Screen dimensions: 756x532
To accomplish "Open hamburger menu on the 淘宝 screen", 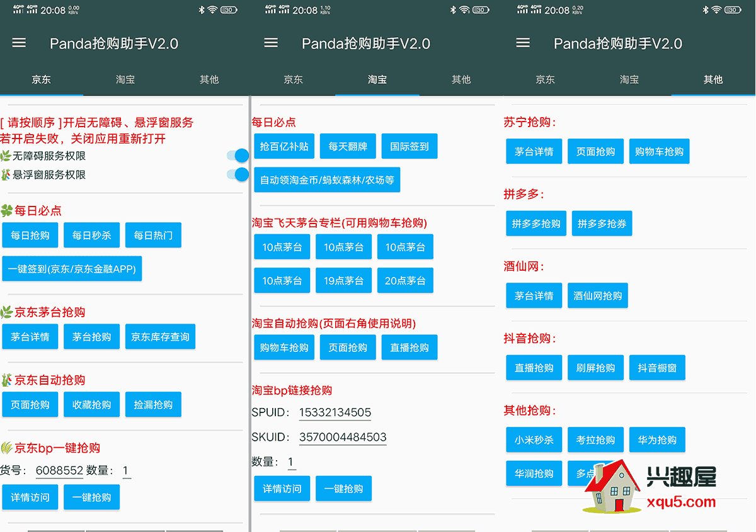I will (x=271, y=43).
